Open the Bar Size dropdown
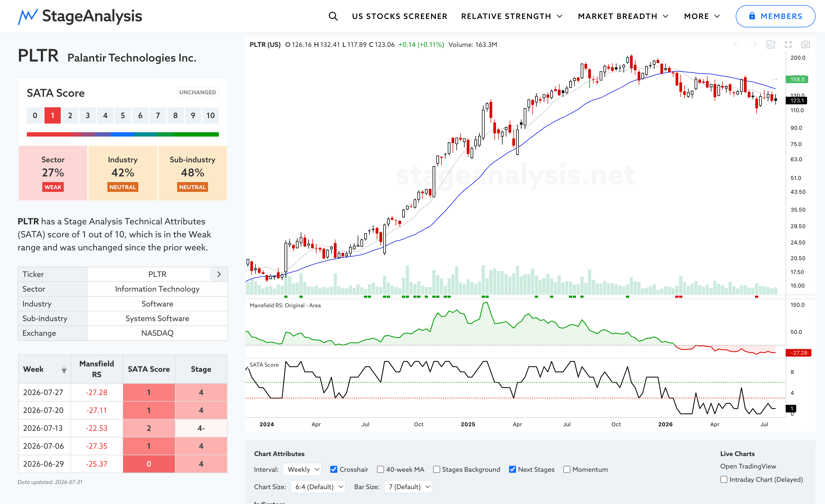 pos(408,487)
